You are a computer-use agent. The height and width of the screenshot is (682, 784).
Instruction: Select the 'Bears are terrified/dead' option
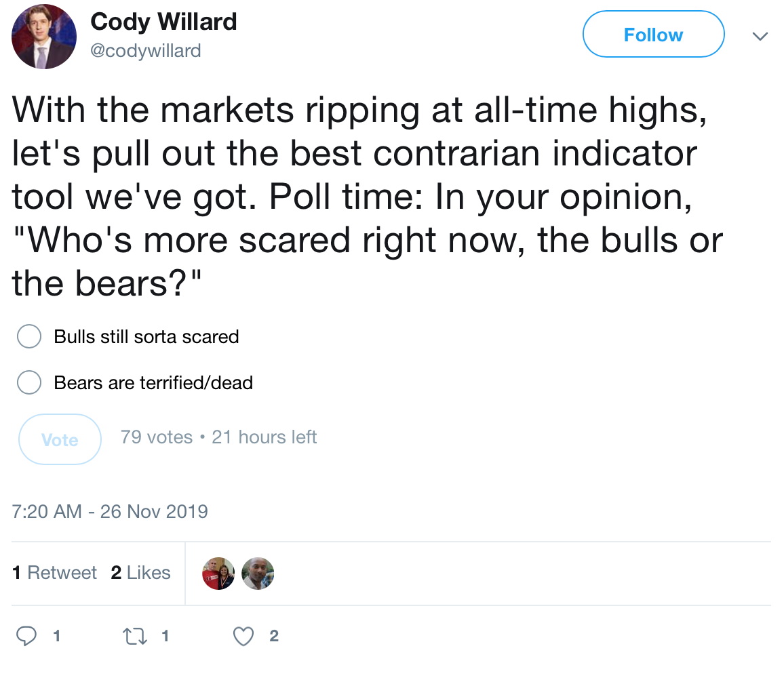[x=29, y=382]
